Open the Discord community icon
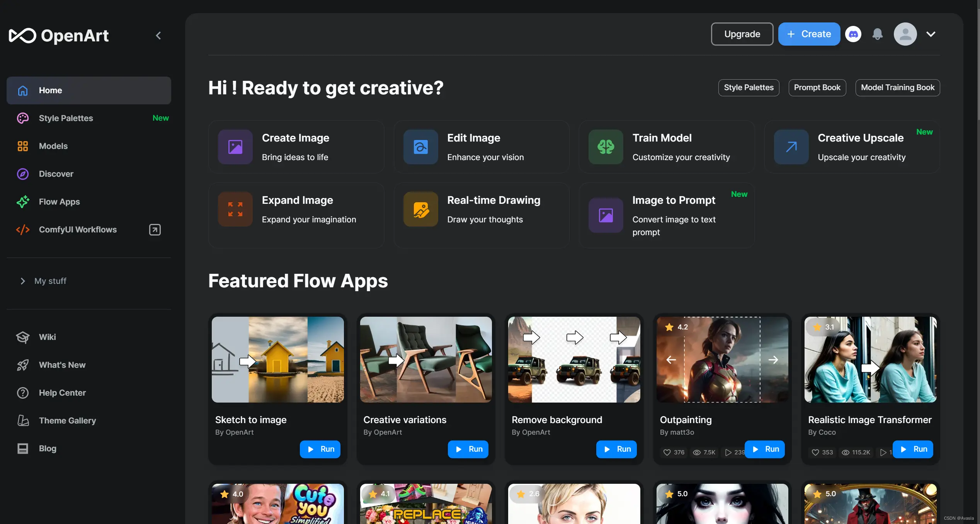The height and width of the screenshot is (524, 980). [853, 34]
